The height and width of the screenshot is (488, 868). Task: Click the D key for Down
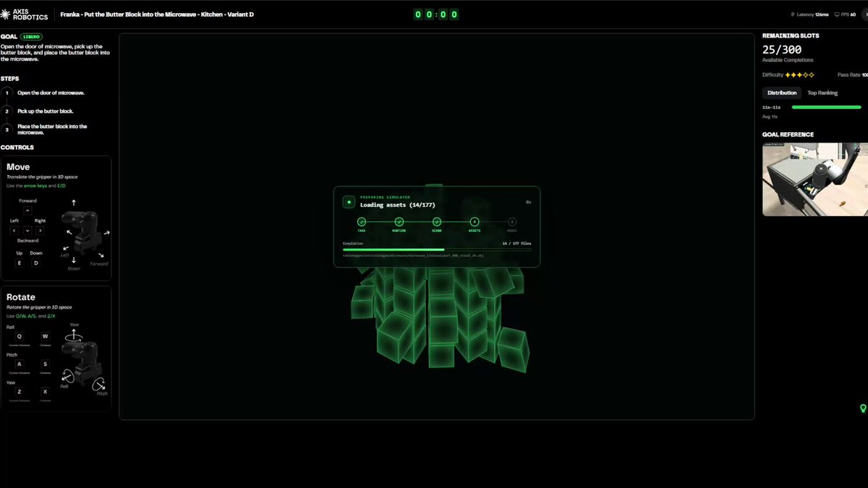coord(35,263)
